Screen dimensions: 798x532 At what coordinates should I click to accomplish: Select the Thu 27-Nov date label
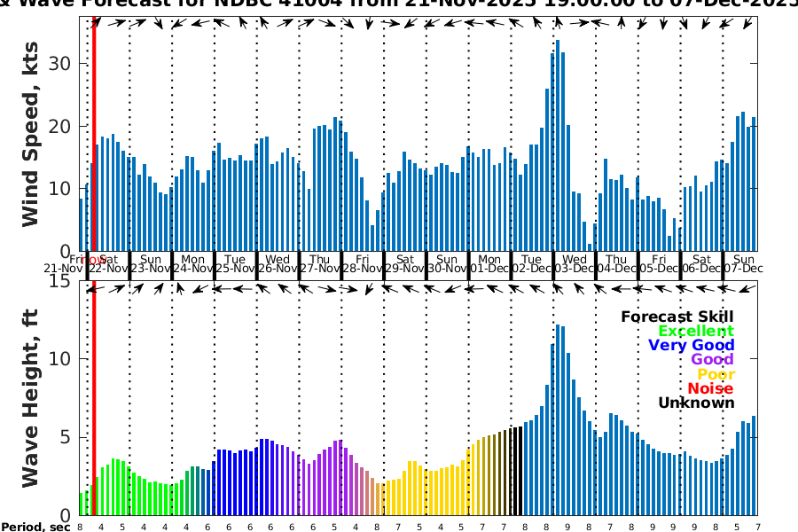point(320,263)
